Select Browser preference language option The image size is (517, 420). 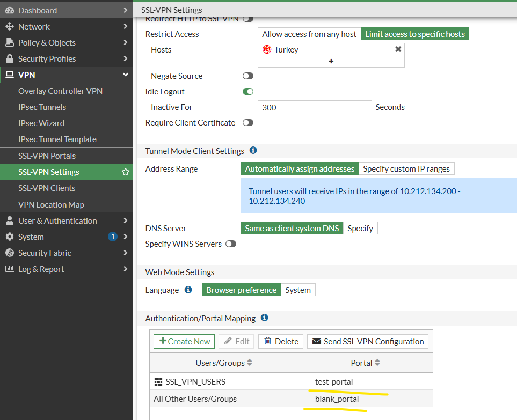click(242, 290)
